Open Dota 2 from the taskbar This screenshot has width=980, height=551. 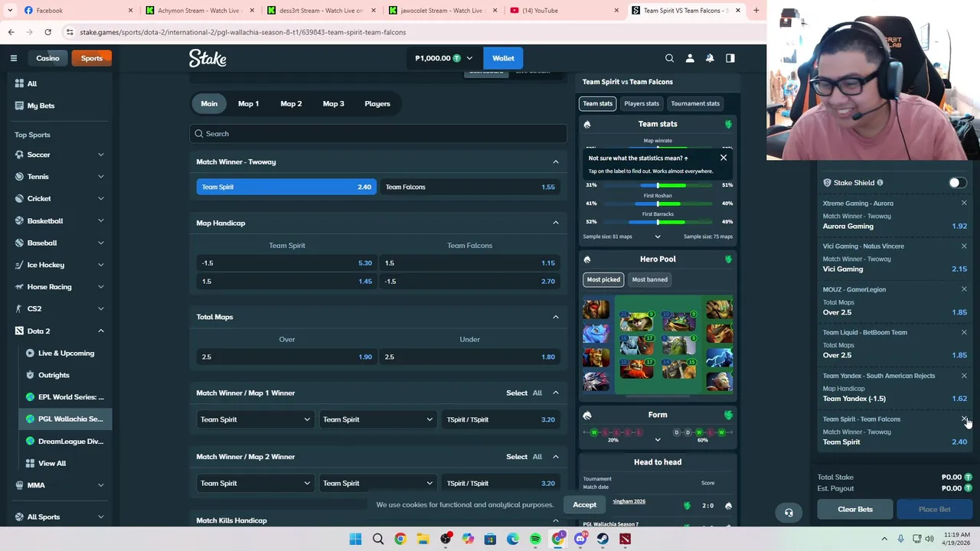click(625, 540)
